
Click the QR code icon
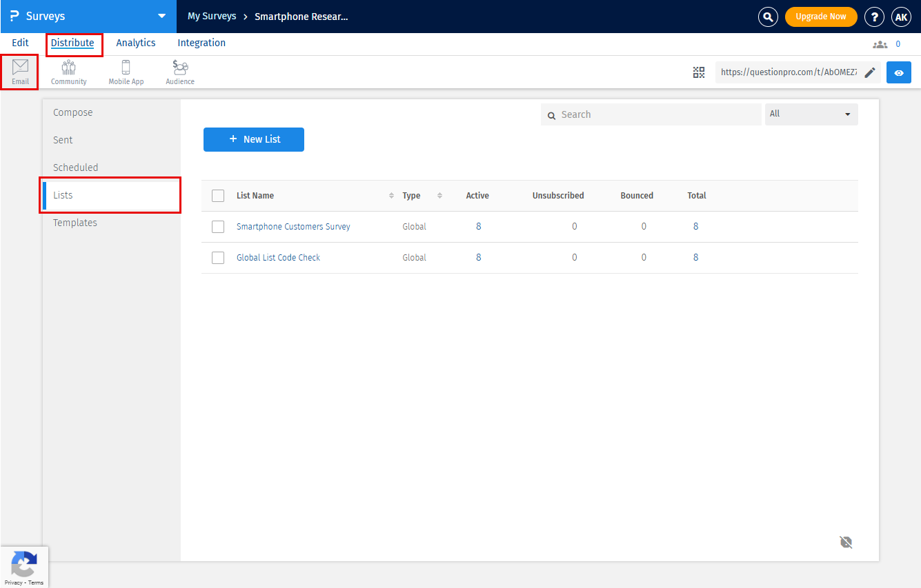pos(699,72)
